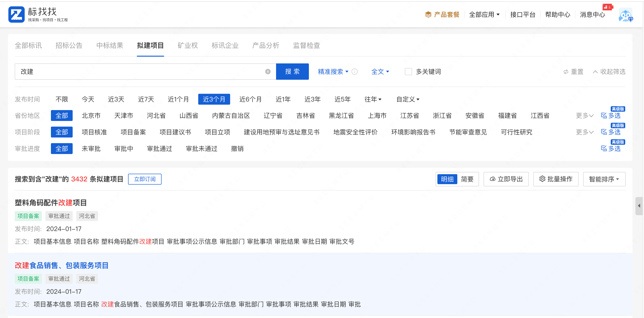Click the info icon next to 精准搜索

coord(355,72)
